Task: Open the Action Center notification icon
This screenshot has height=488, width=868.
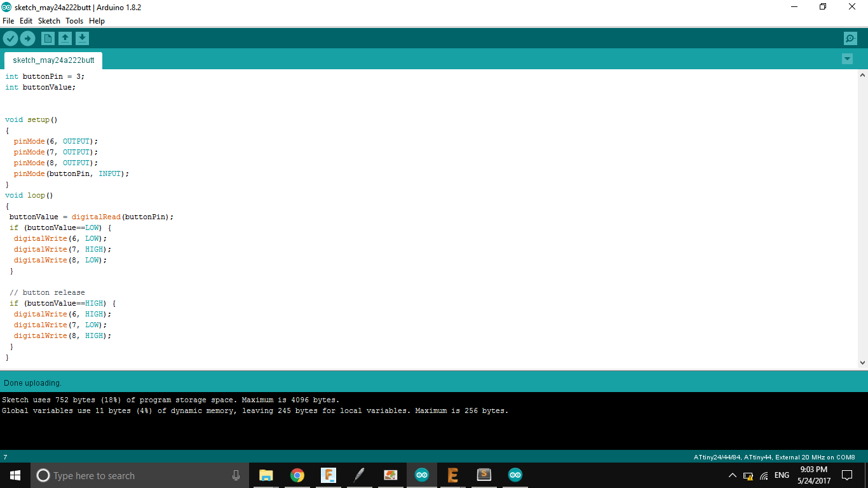Action: click(847, 475)
